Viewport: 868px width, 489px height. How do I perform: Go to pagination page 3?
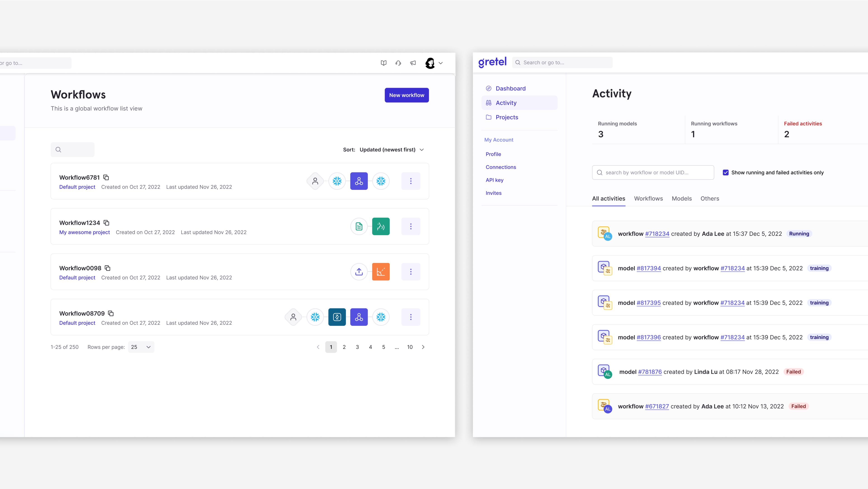357,347
